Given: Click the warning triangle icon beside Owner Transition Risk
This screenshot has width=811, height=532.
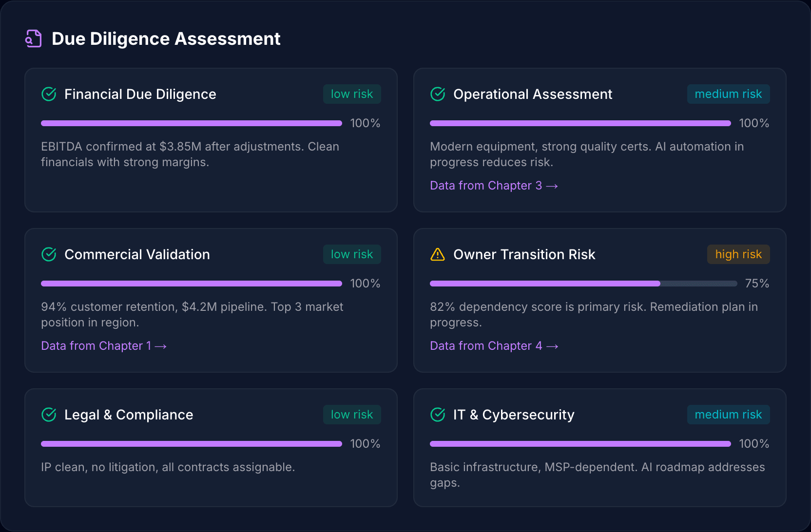Looking at the screenshot, I should [438, 254].
